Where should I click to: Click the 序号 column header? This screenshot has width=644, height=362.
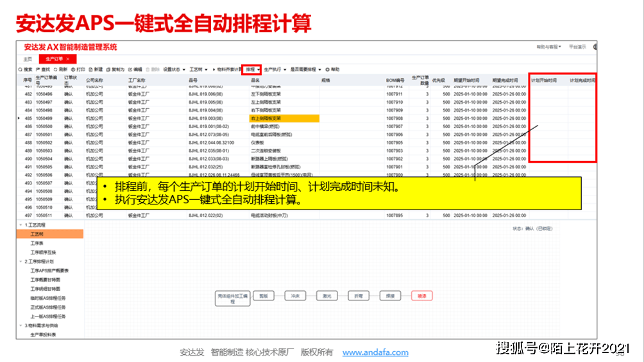(x=28, y=81)
